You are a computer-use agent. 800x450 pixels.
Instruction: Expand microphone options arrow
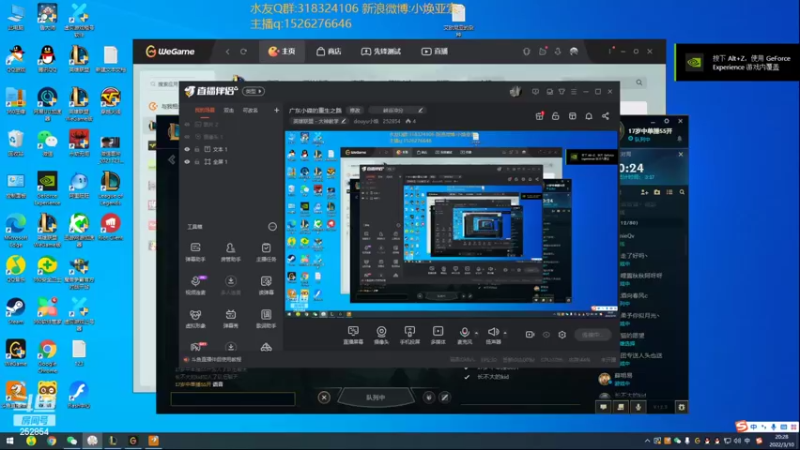click(477, 333)
